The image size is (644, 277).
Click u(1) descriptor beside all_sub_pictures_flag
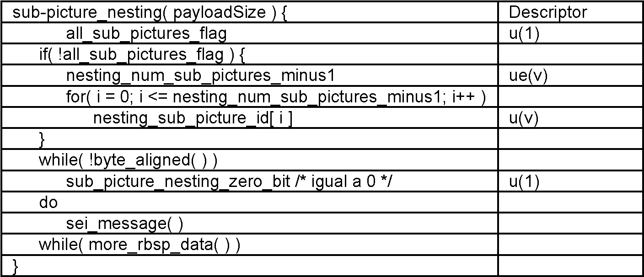pos(524,34)
